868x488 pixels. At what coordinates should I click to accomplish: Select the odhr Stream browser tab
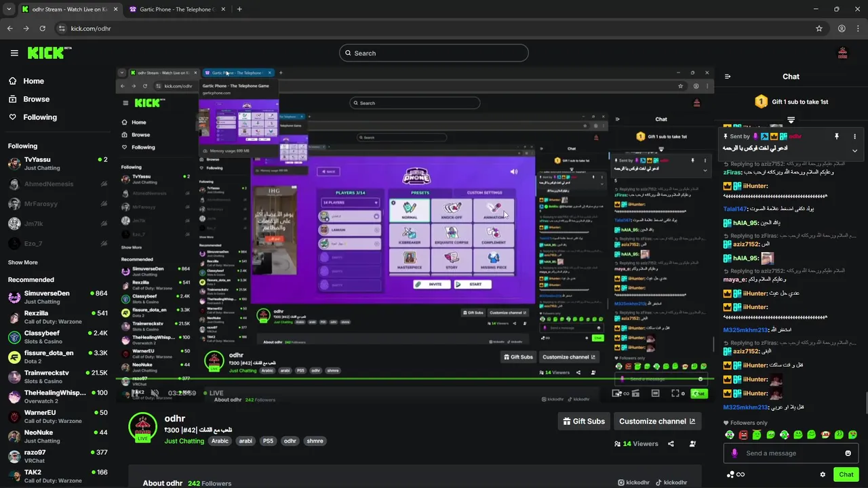[69, 9]
